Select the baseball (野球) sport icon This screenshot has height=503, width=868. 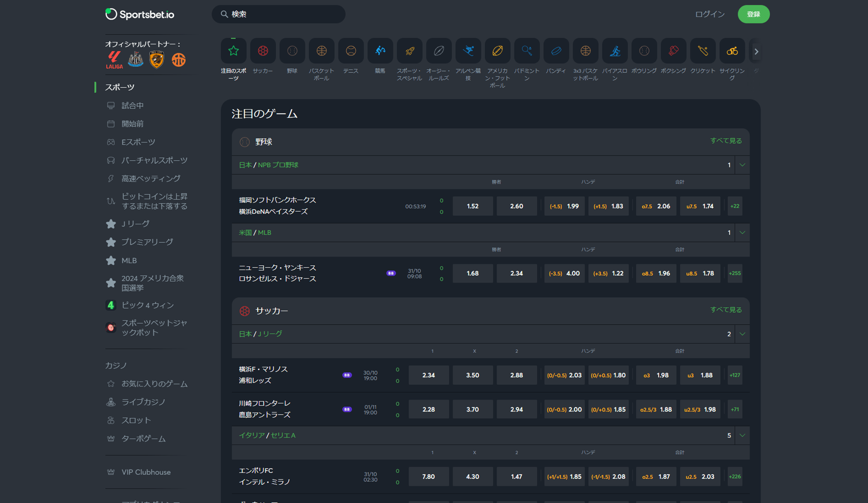(x=292, y=51)
